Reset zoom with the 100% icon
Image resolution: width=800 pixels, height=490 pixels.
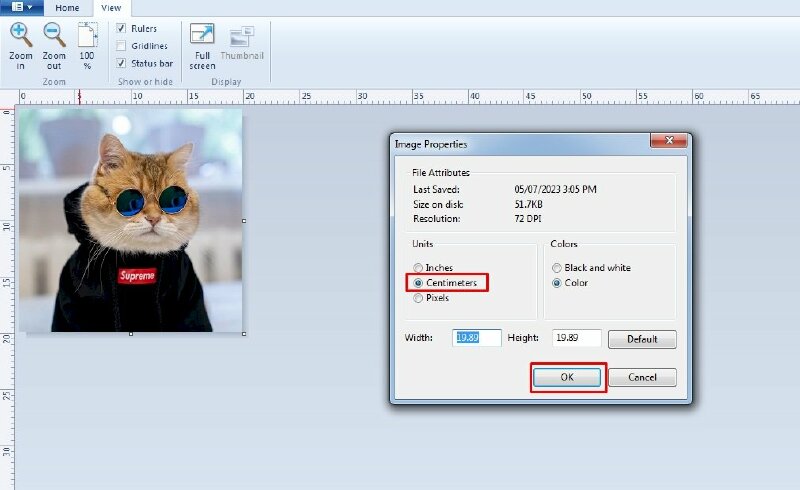87,36
